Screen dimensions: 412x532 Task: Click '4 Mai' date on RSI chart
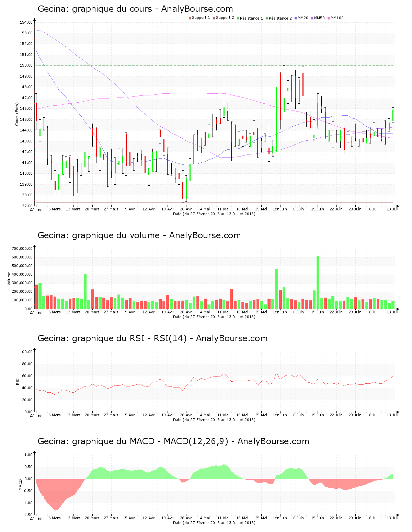coord(205,415)
